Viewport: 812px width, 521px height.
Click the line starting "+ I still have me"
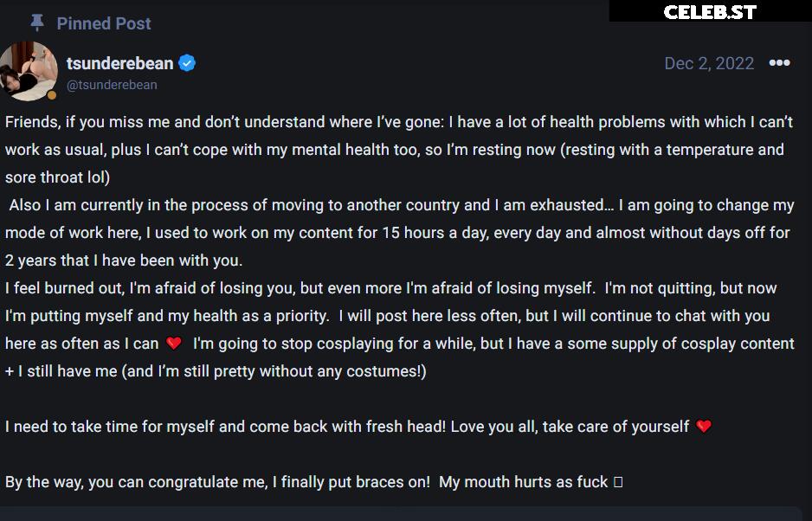(x=216, y=371)
